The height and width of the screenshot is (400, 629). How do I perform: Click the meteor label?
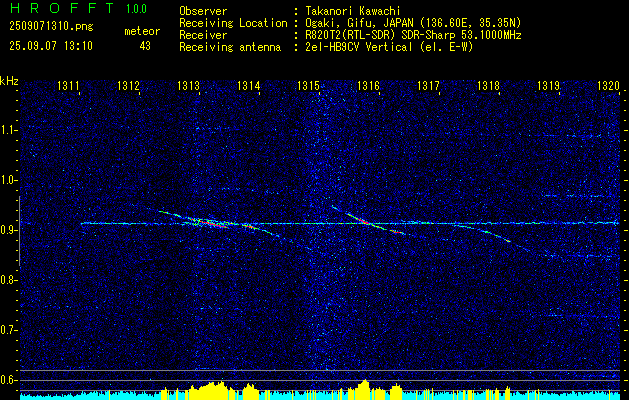(142, 31)
